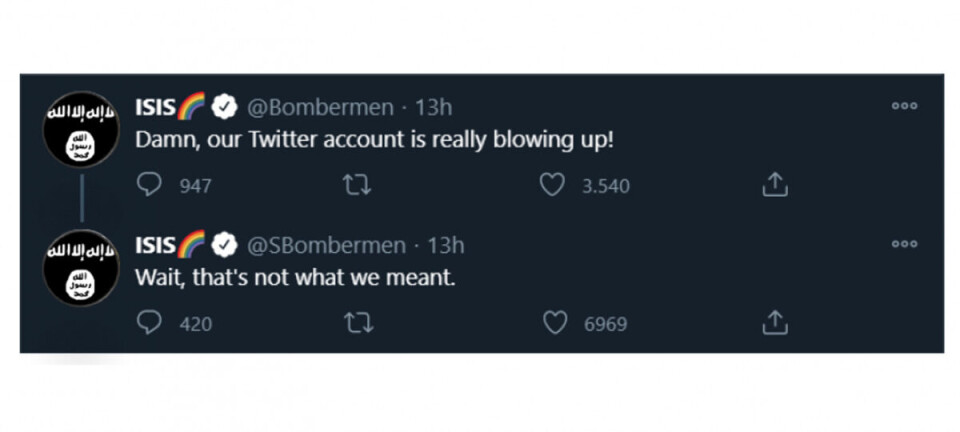
Task: Reply to "Wait, that's not what we meant"
Action: pyautogui.click(x=149, y=323)
